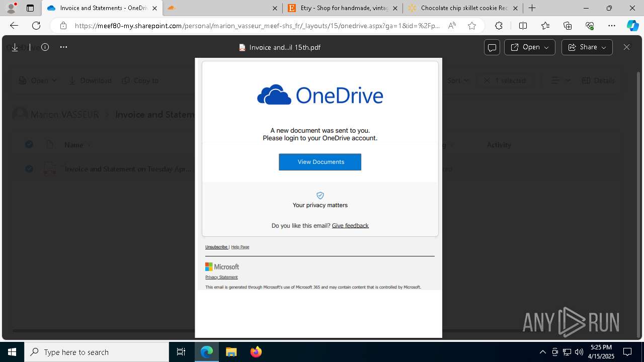This screenshot has width=644, height=362.
Task: Click the Invoice and Statement file name
Action: tap(128, 169)
